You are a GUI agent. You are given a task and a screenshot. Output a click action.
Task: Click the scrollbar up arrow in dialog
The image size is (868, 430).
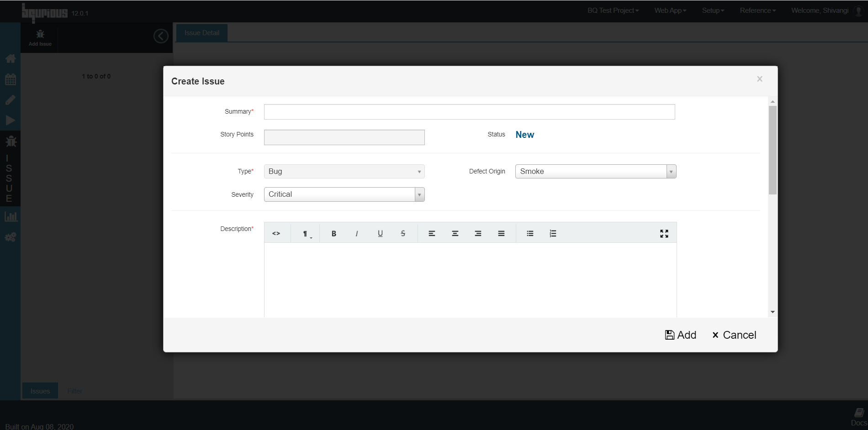click(773, 101)
